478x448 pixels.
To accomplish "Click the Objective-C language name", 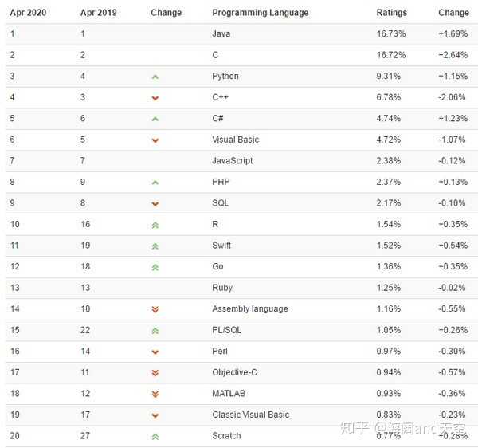I will click(234, 372).
